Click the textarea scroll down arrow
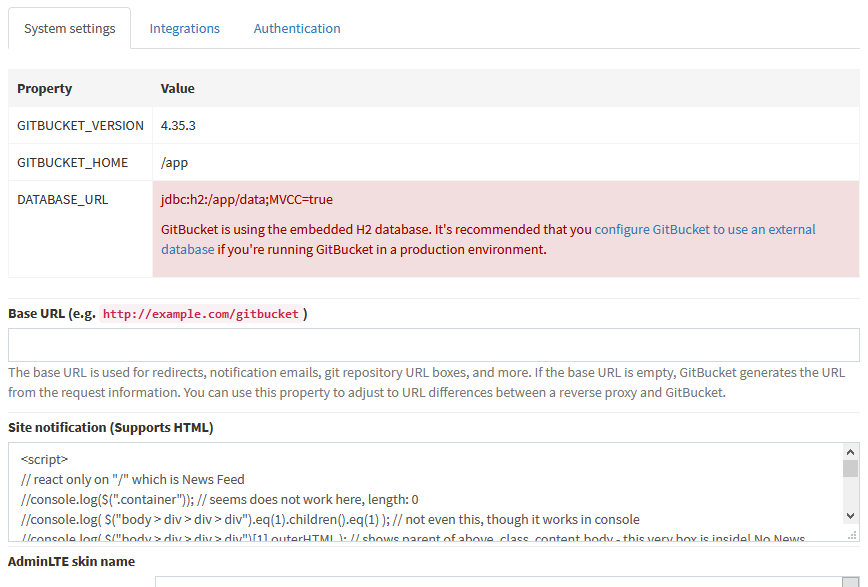This screenshot has height=587, width=868. click(850, 516)
